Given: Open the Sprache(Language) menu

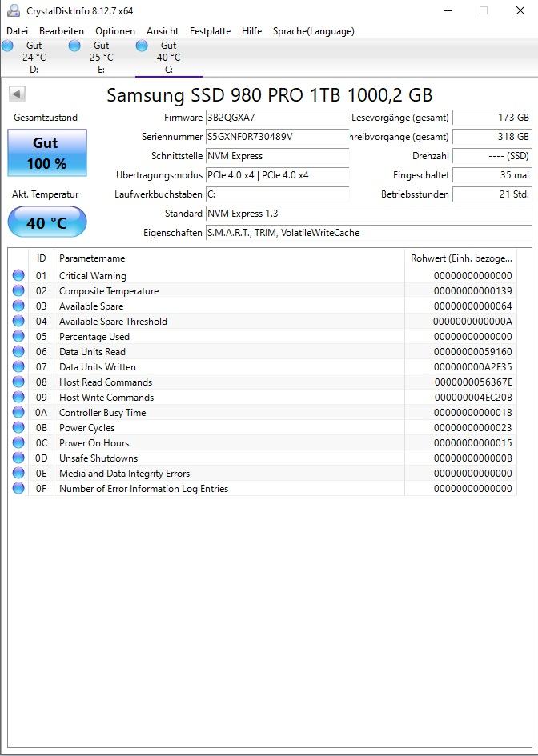Looking at the screenshot, I should tap(314, 31).
